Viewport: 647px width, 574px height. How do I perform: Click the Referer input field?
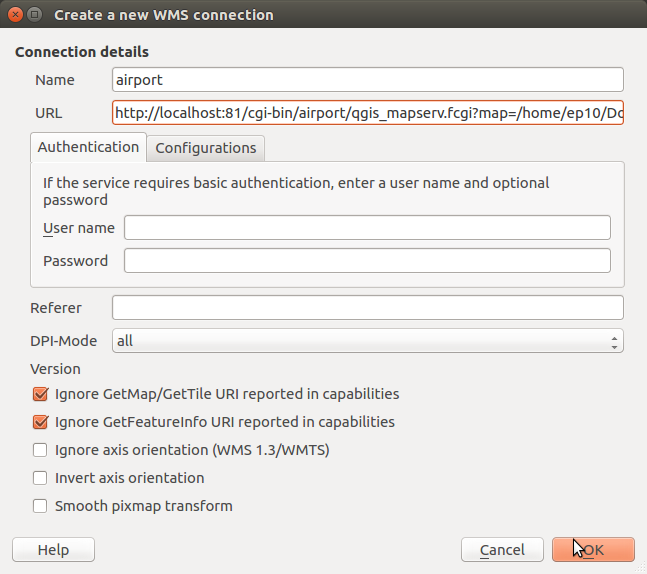click(367, 308)
